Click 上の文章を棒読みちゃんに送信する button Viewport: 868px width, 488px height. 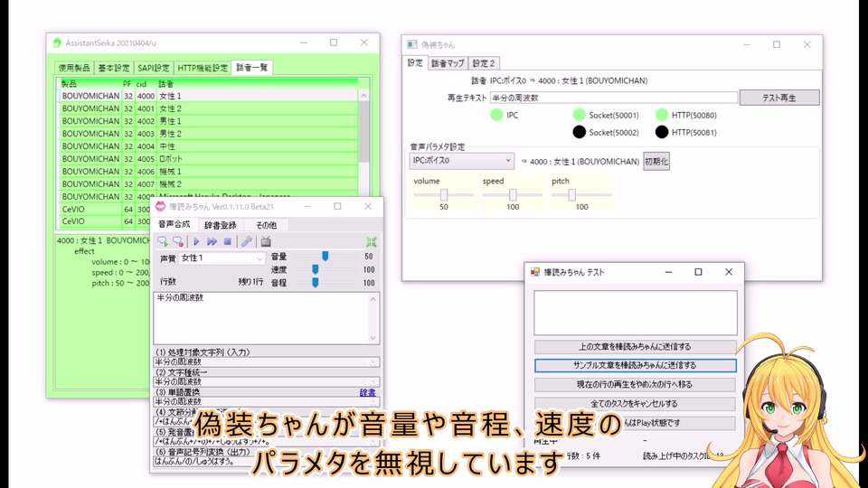pyautogui.click(x=635, y=346)
